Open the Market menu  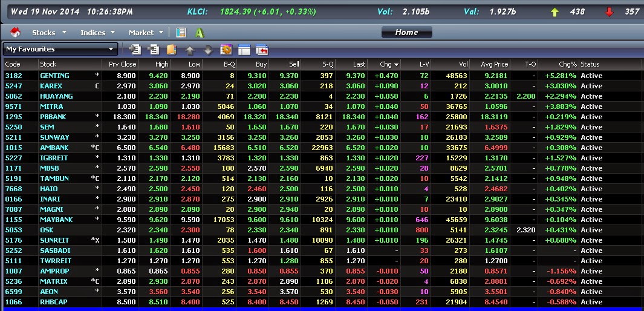[x=146, y=33]
